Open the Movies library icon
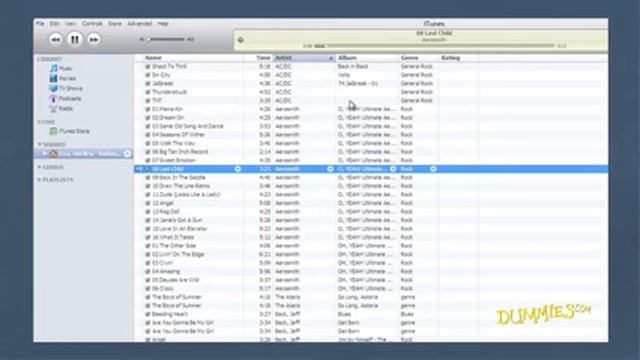Viewport: 640px width, 360px height. (x=53, y=78)
